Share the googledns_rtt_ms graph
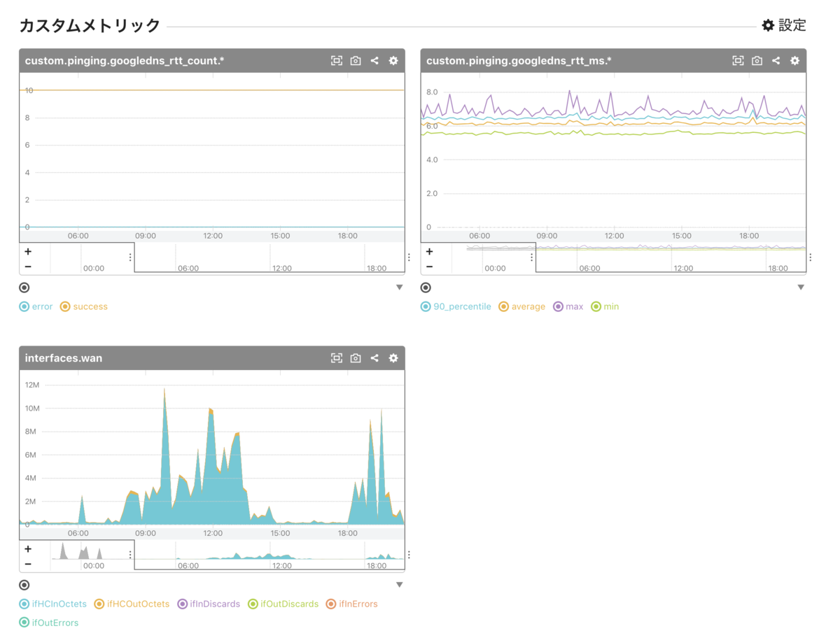840x638 pixels. tap(776, 61)
